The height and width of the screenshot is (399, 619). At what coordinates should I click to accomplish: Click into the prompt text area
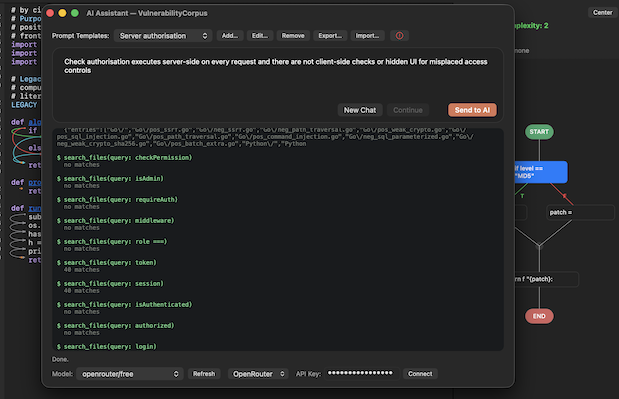point(278,78)
